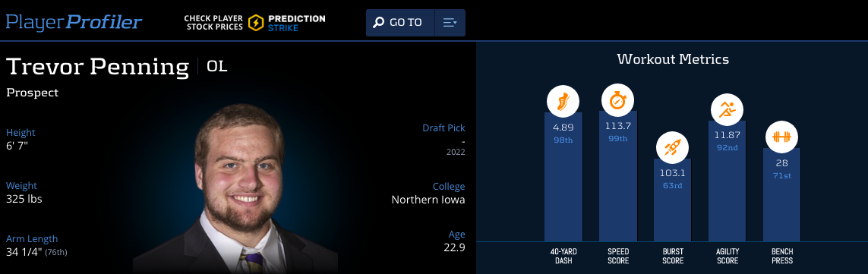Image resolution: width=868 pixels, height=274 pixels.
Task: Click the Speed Score stopwatch icon
Action: [618, 101]
